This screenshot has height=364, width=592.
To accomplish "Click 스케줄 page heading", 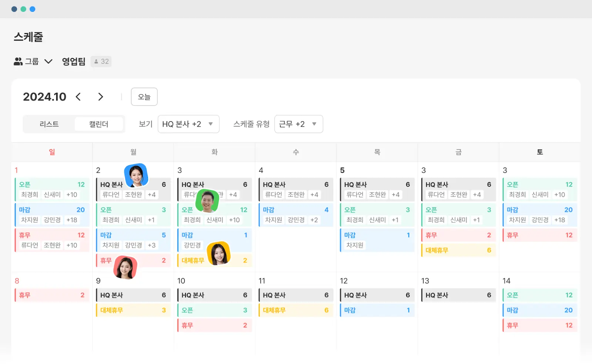I will (x=28, y=37).
